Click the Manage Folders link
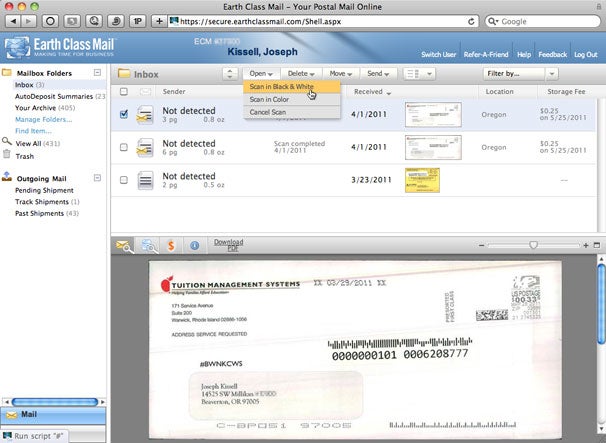606x443 pixels. click(43, 119)
